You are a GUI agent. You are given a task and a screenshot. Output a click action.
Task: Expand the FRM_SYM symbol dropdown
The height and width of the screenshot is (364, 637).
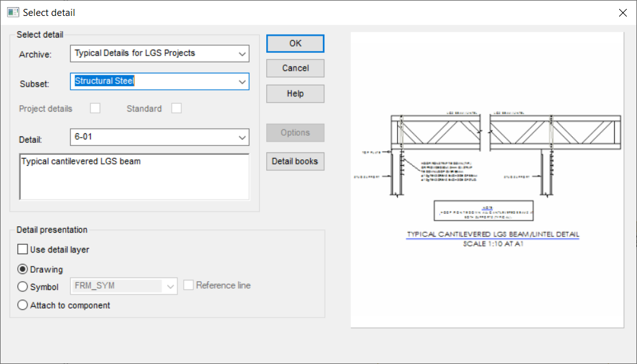[170, 286]
